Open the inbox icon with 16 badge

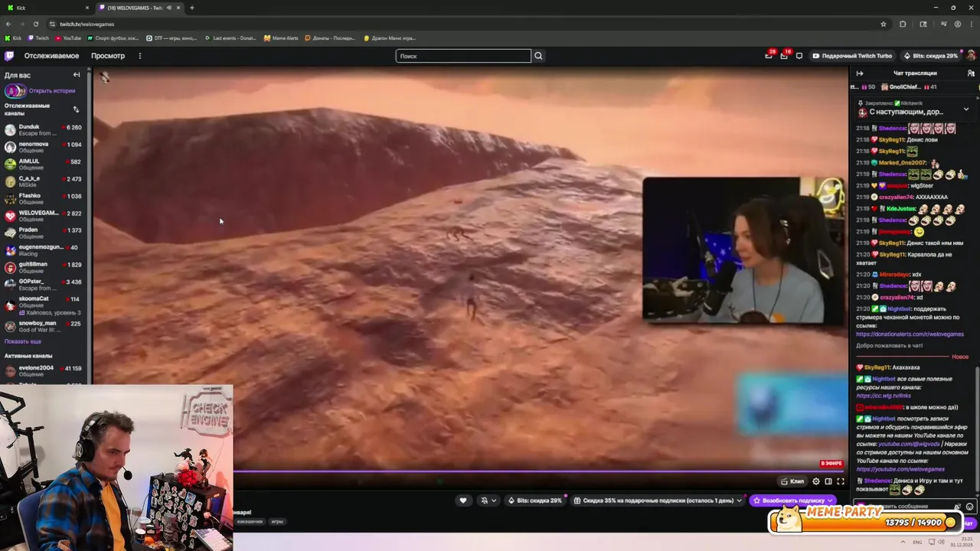coord(784,56)
